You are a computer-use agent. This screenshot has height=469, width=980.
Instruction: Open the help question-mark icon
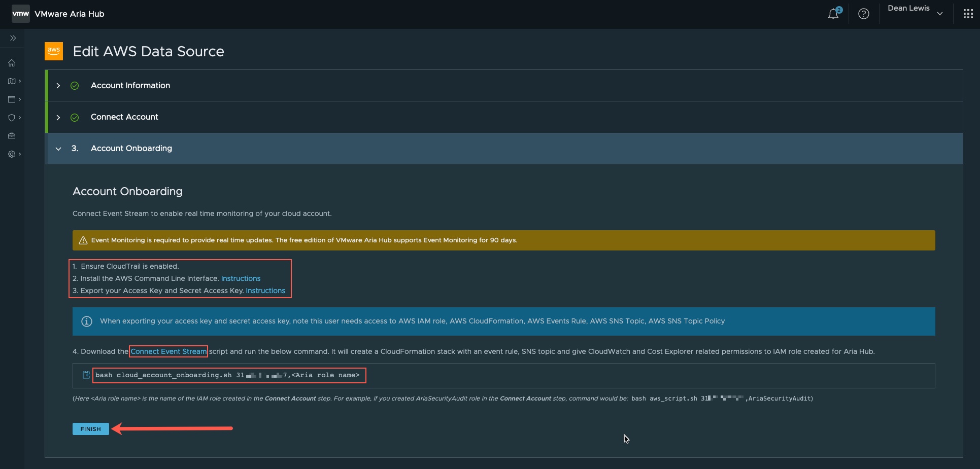tap(864, 14)
